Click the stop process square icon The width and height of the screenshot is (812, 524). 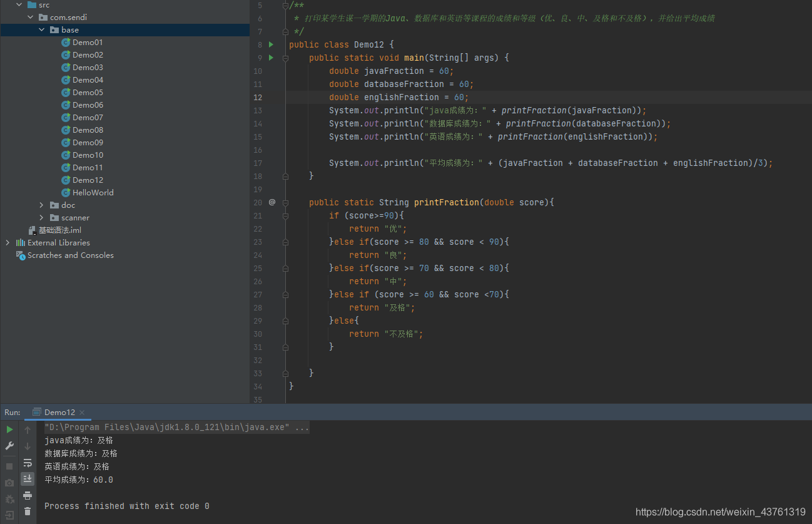click(x=9, y=466)
